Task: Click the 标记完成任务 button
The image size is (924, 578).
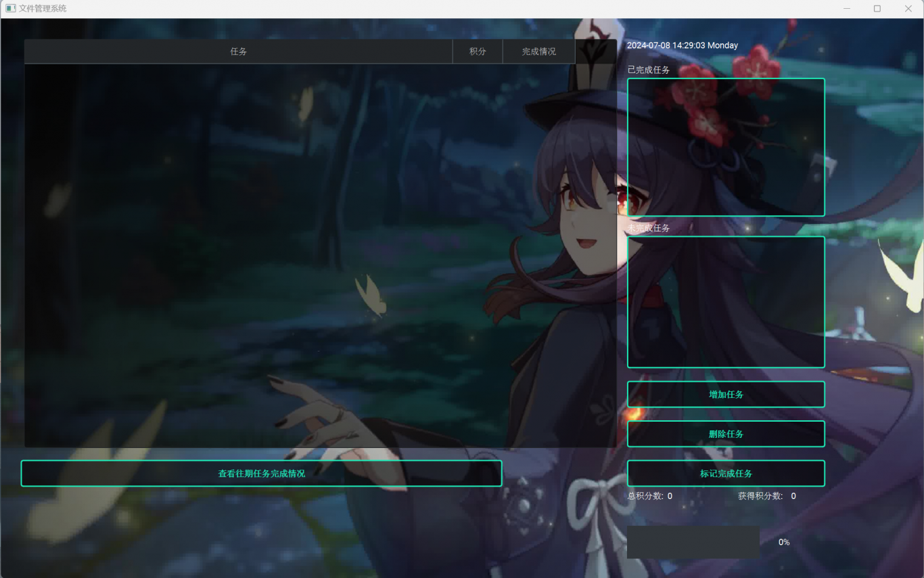Action: tap(726, 474)
